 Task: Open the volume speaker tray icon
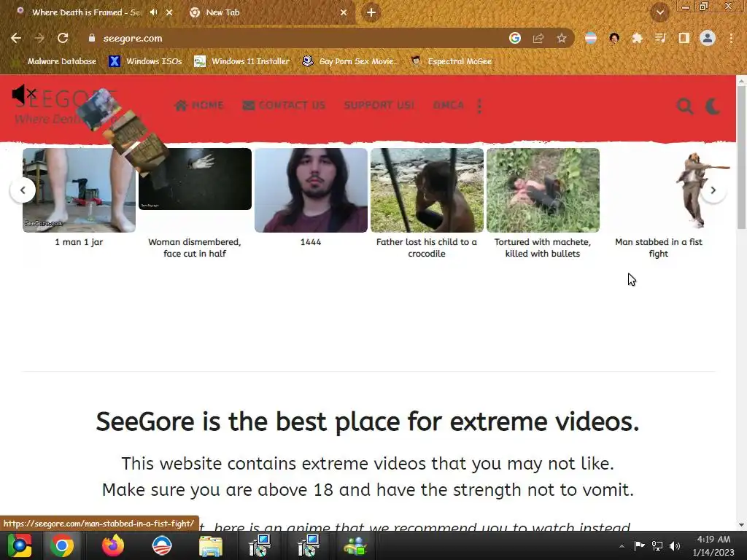(675, 545)
